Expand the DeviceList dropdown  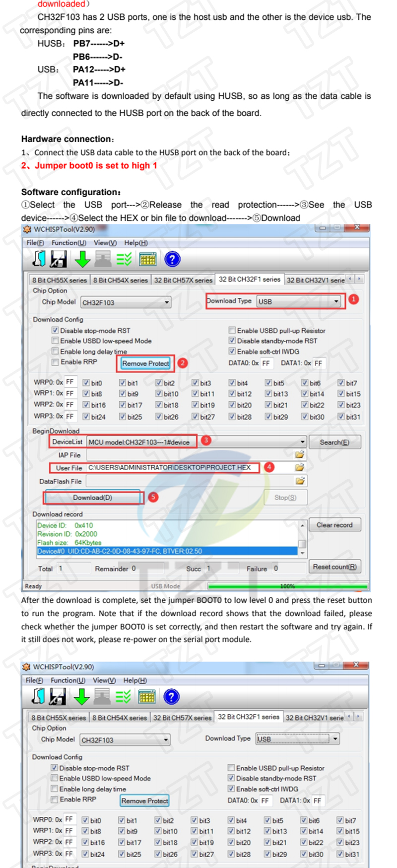[302, 442]
